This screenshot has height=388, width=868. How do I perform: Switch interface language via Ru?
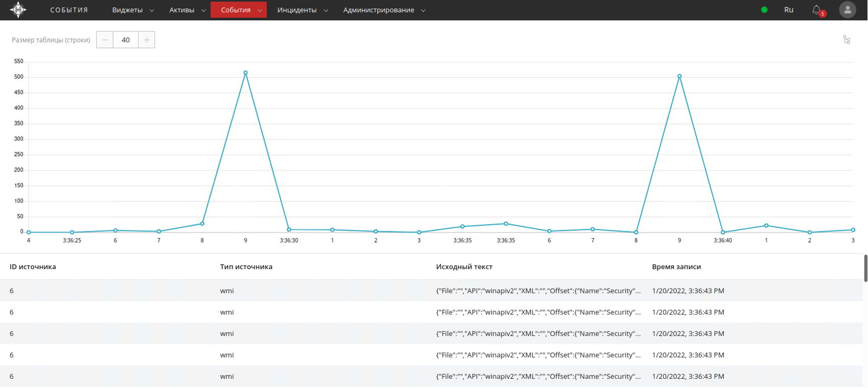pyautogui.click(x=789, y=10)
